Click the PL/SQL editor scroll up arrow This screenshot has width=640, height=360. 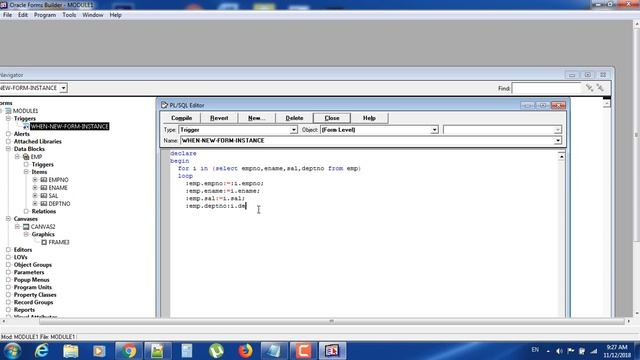click(x=561, y=156)
